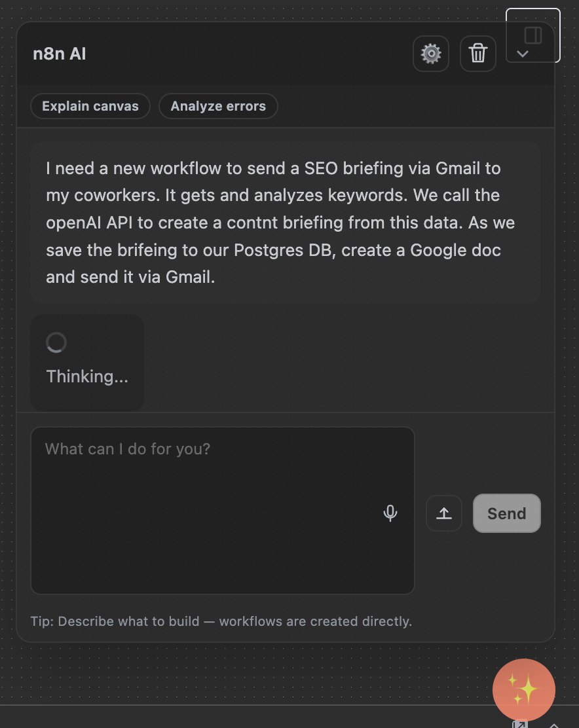The width and height of the screenshot is (579, 728).
Task: Clear the conversation using the trash icon
Action: [477, 54]
